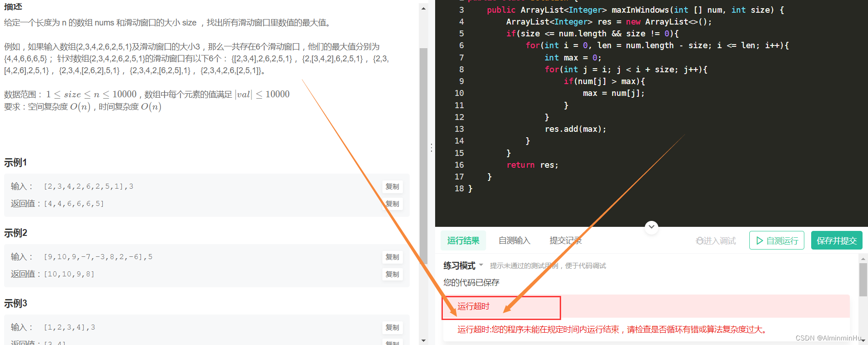Collapse the result panel with chevron
Image resolution: width=868 pixels, height=345 pixels.
(x=652, y=227)
